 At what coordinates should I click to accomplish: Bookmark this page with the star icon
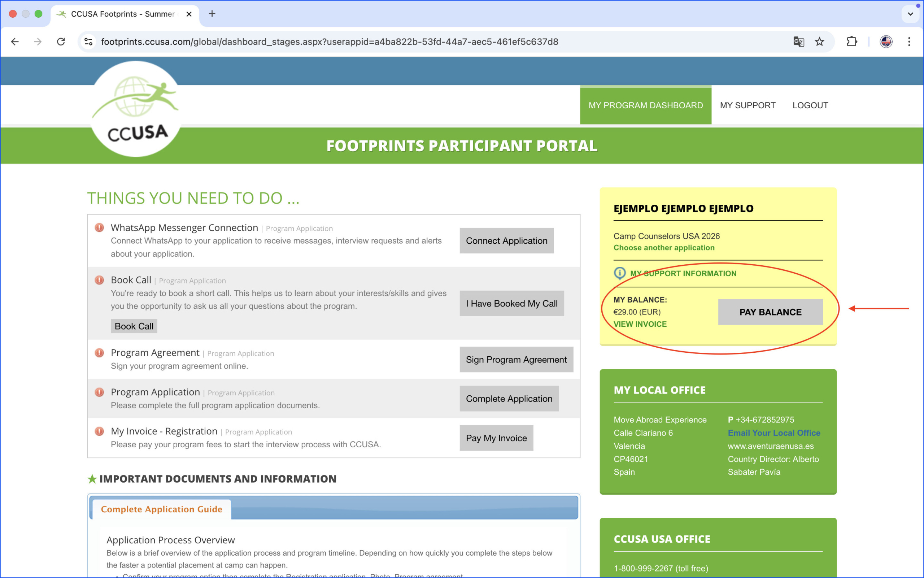pyautogui.click(x=819, y=42)
